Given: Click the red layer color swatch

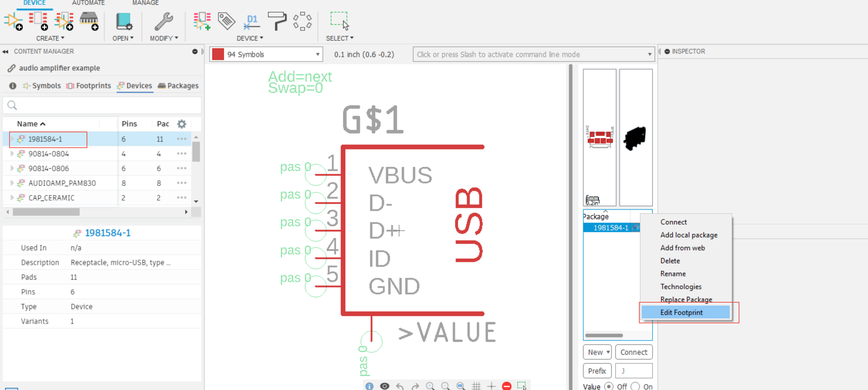Looking at the screenshot, I should tap(218, 54).
